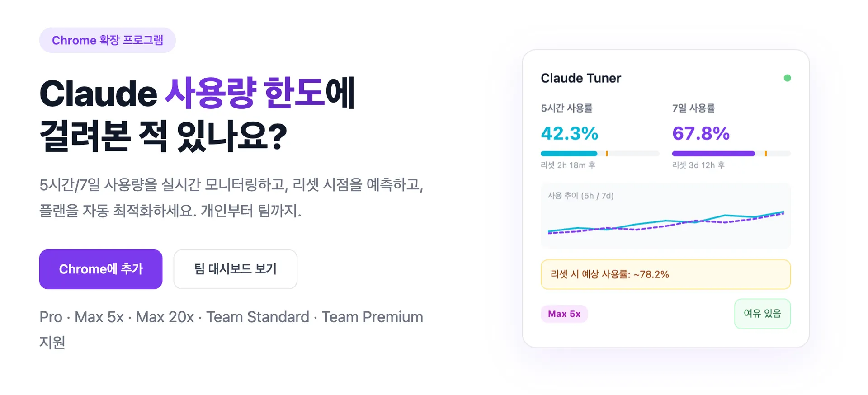Click the orange threshold marker on 7일 bar
868x395 pixels.
(x=765, y=153)
